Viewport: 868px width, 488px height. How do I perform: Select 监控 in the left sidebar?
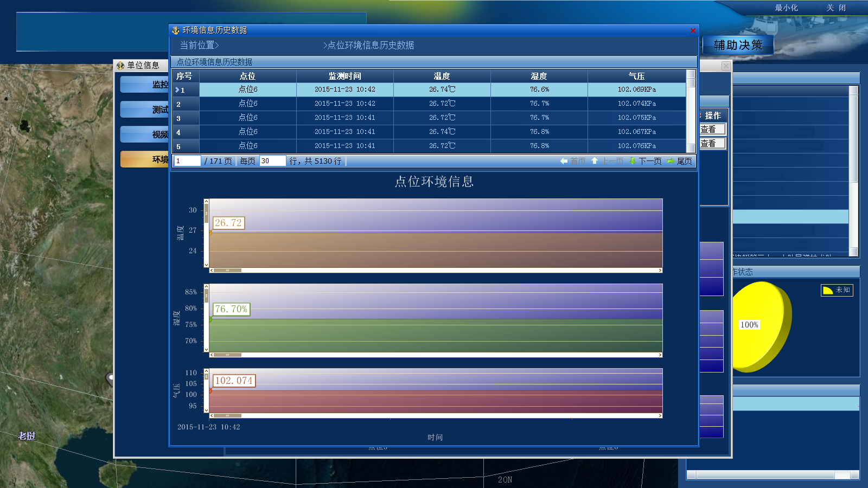click(x=145, y=85)
